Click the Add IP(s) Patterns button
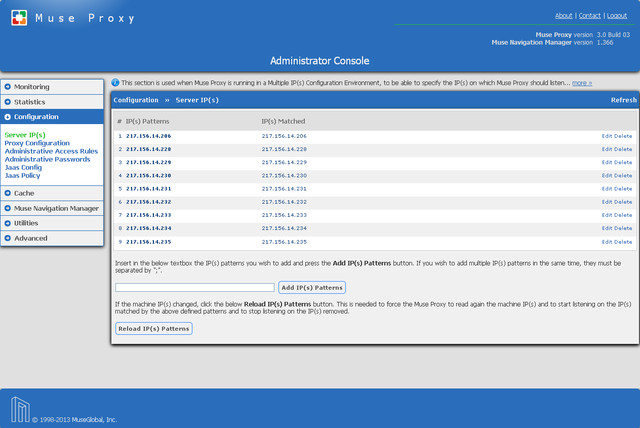Image resolution: width=640 pixels, height=428 pixels. (312, 288)
